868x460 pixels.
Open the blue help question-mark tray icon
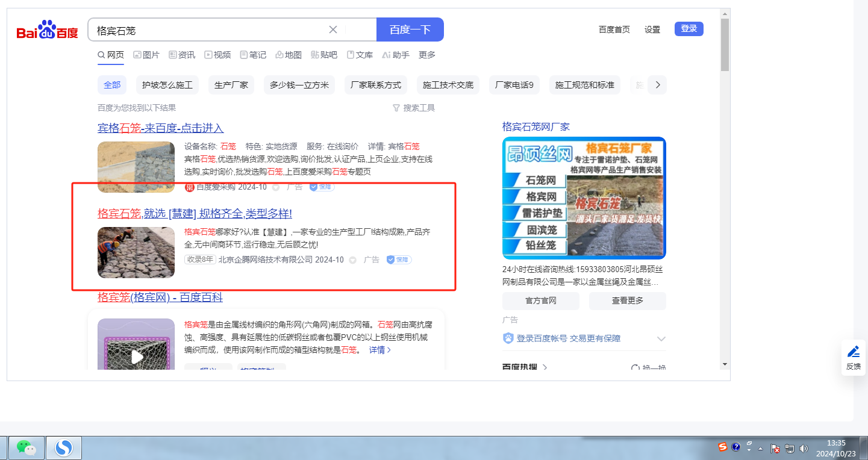(735, 447)
